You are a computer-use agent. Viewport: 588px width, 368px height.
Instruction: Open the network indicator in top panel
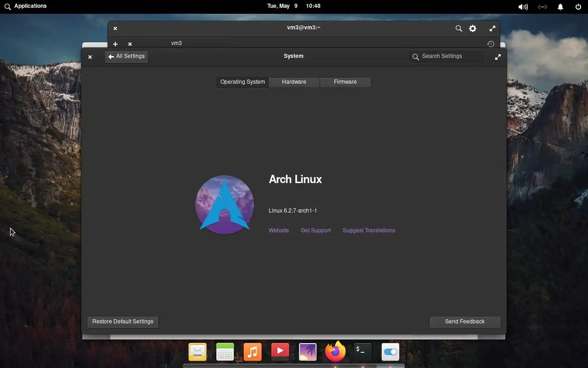pos(543,6)
